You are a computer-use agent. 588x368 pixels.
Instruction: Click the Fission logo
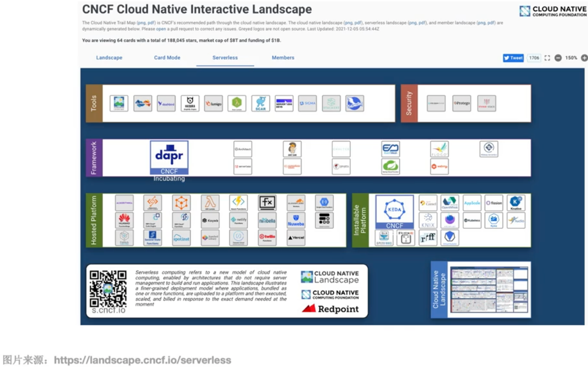click(494, 203)
